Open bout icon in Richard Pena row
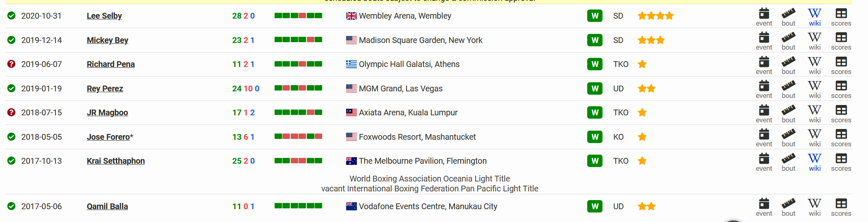Screen dimensions: 868x222 788,66
